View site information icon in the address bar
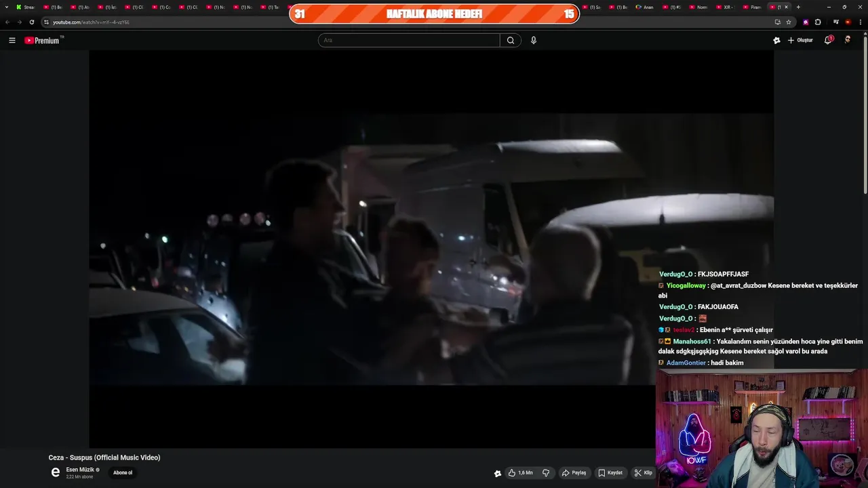Viewport: 868px width, 488px height. 46,22
